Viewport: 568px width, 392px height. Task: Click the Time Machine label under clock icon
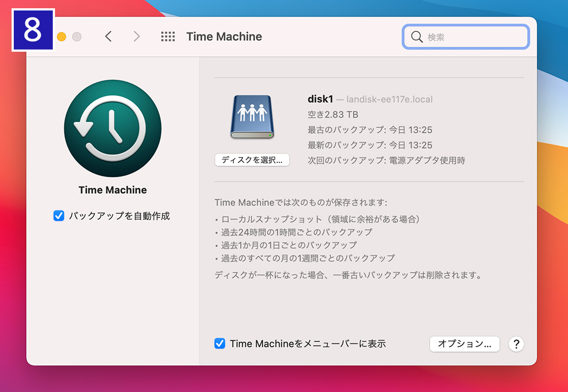click(113, 190)
